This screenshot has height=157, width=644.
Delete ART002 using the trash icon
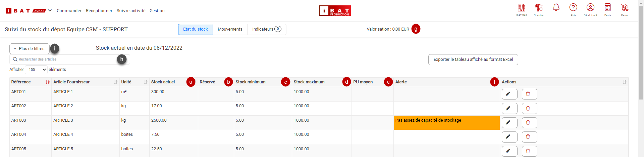pos(529,108)
